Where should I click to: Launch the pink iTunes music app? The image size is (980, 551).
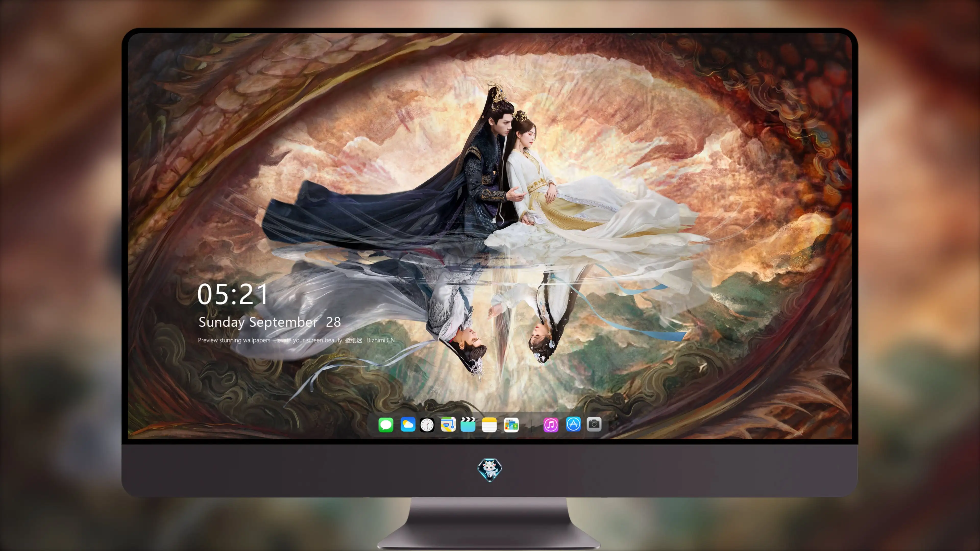point(551,425)
